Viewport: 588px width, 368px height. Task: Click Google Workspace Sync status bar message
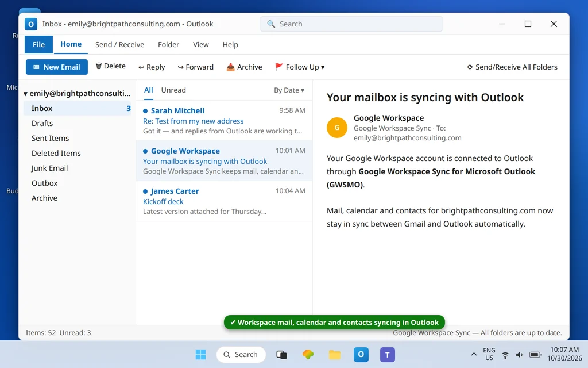coord(477,333)
